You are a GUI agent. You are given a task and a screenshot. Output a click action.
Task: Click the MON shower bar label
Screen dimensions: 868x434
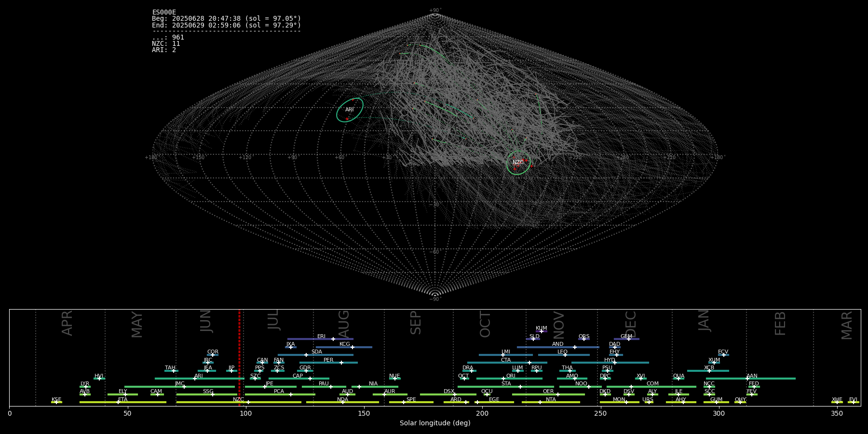[619, 400]
